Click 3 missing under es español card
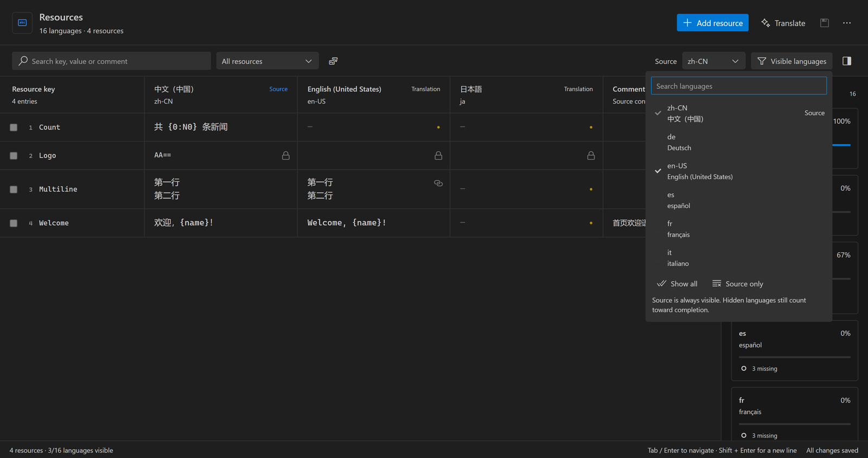This screenshot has width=868, height=458. tap(764, 368)
